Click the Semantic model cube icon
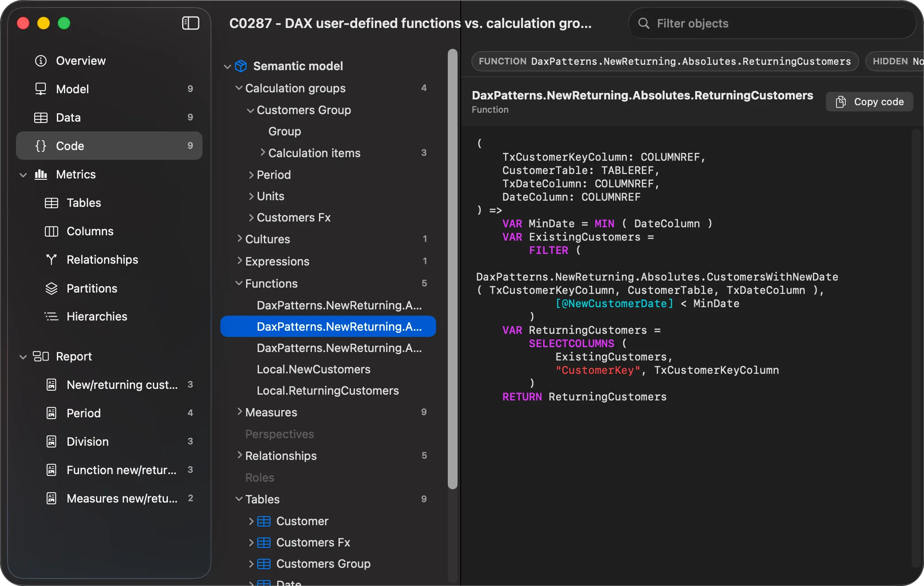This screenshot has height=586, width=924. click(x=241, y=66)
